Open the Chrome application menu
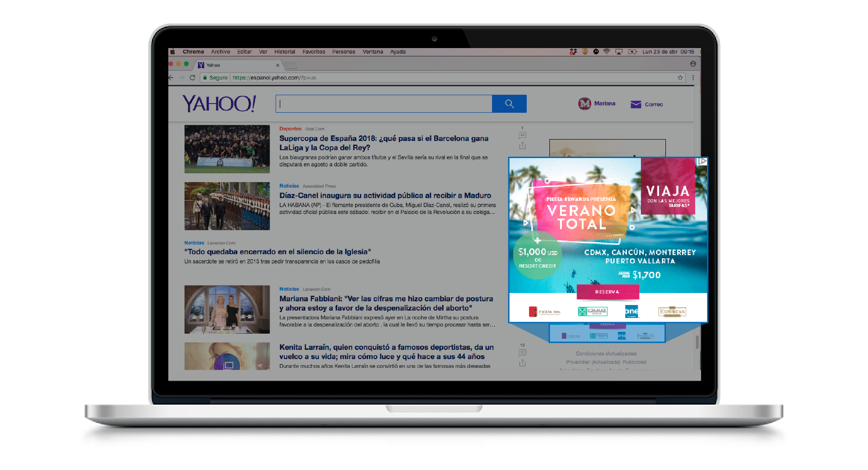Image resolution: width=868 pixels, height=470 pixels. (x=193, y=52)
